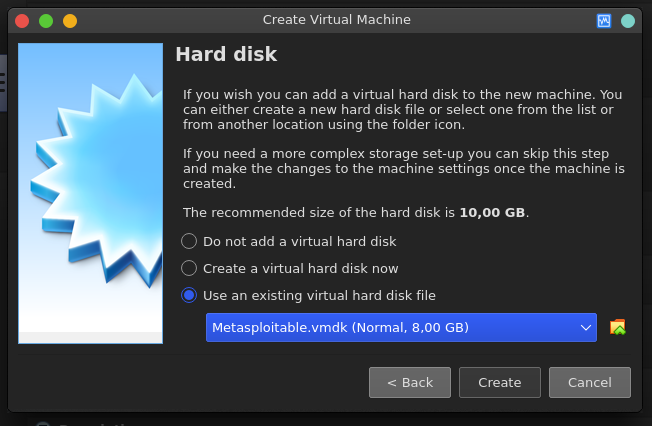This screenshot has height=426, width=652.
Task: Click the green window control button
Action: coord(46,21)
